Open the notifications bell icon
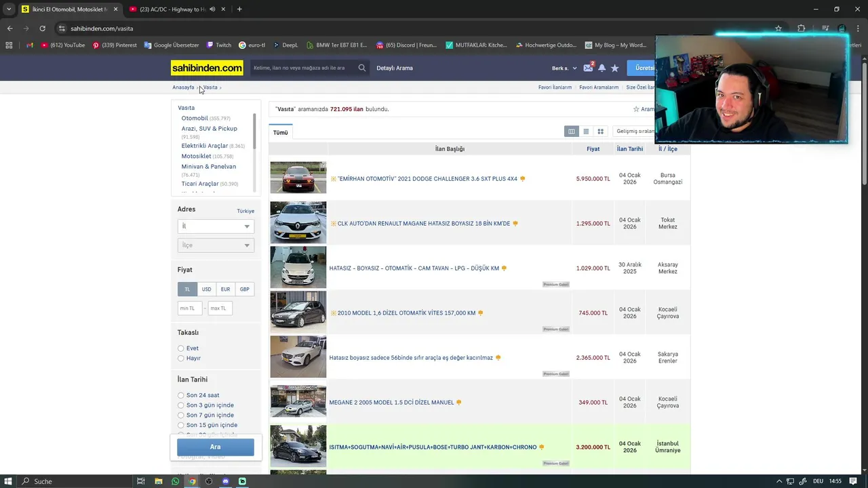This screenshot has width=868, height=488. coord(601,68)
